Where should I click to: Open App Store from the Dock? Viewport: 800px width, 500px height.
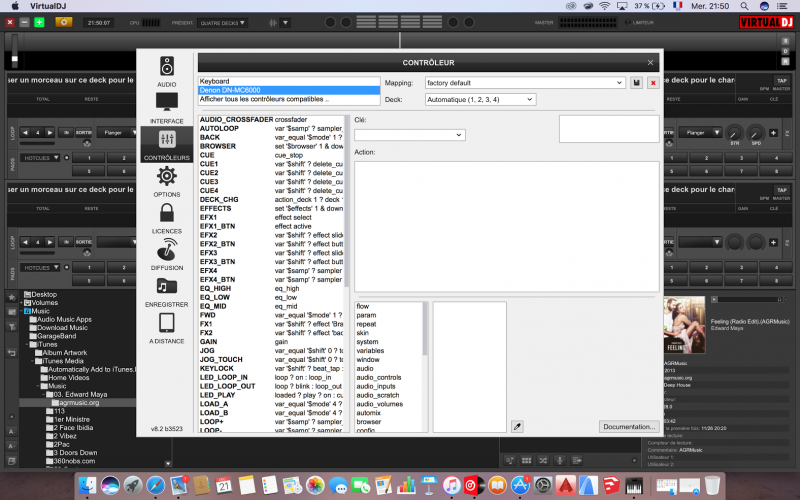[x=520, y=485]
